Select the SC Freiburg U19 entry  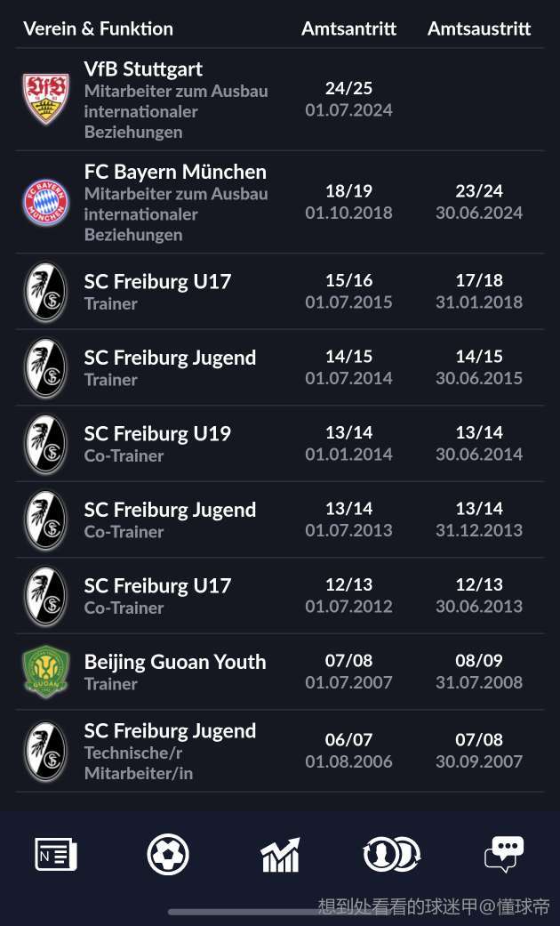[157, 434]
